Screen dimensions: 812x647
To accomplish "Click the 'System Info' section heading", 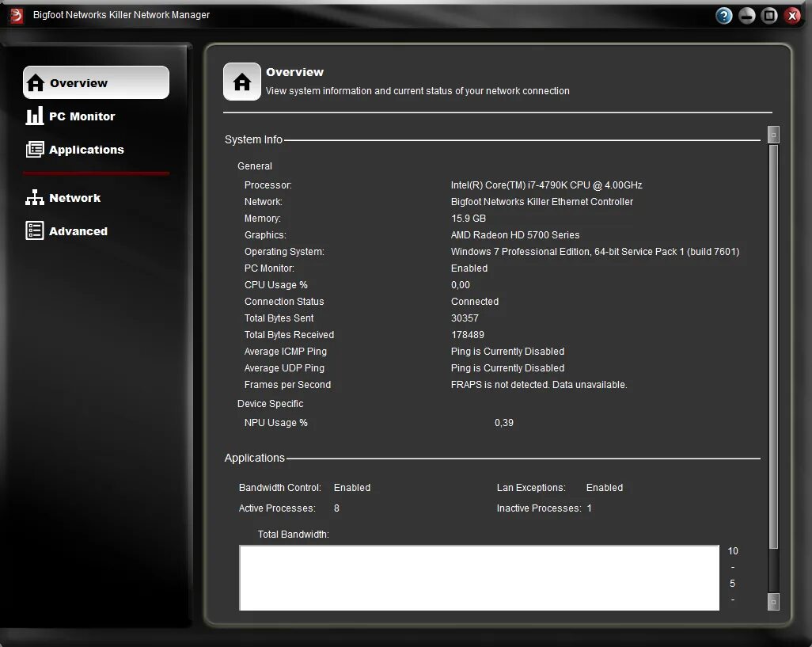I will [253, 139].
